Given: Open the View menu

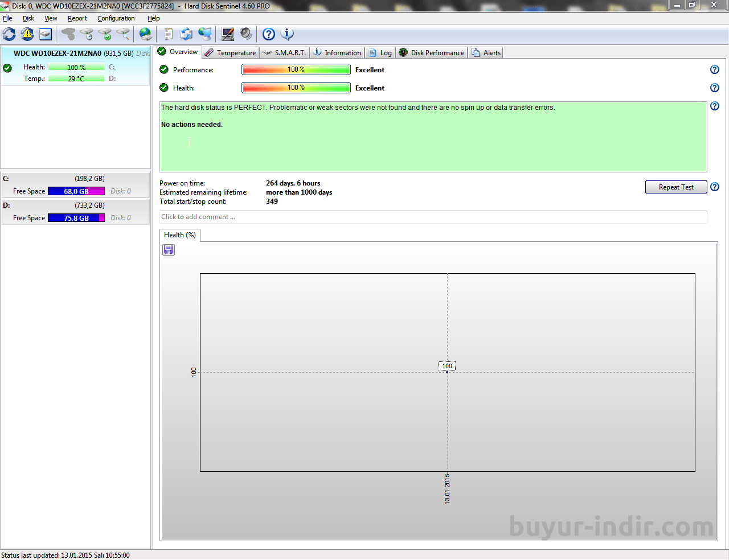Looking at the screenshot, I should point(51,18).
